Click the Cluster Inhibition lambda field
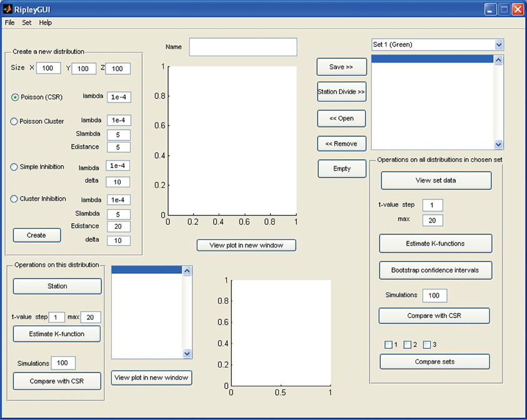The image size is (527, 420). click(x=119, y=200)
